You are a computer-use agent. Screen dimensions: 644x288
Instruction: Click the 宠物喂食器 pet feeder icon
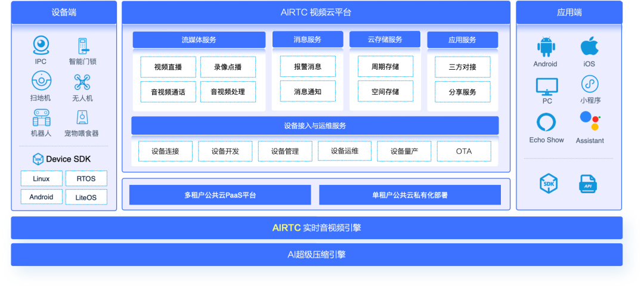pyautogui.click(x=81, y=117)
